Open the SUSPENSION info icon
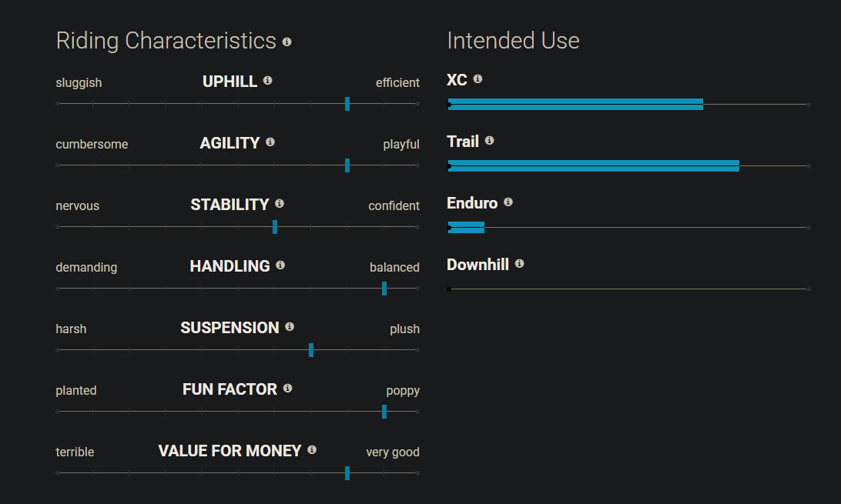841x504 pixels. [x=290, y=327]
